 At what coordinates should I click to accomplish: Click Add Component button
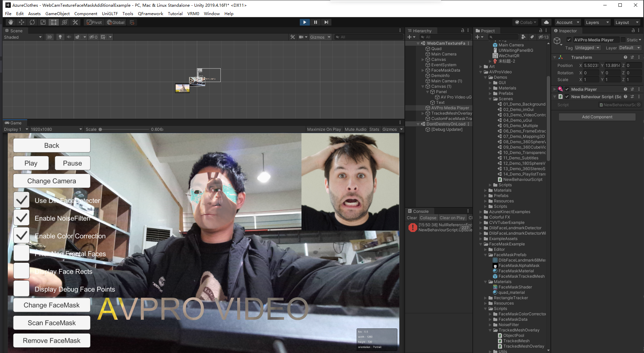(597, 117)
